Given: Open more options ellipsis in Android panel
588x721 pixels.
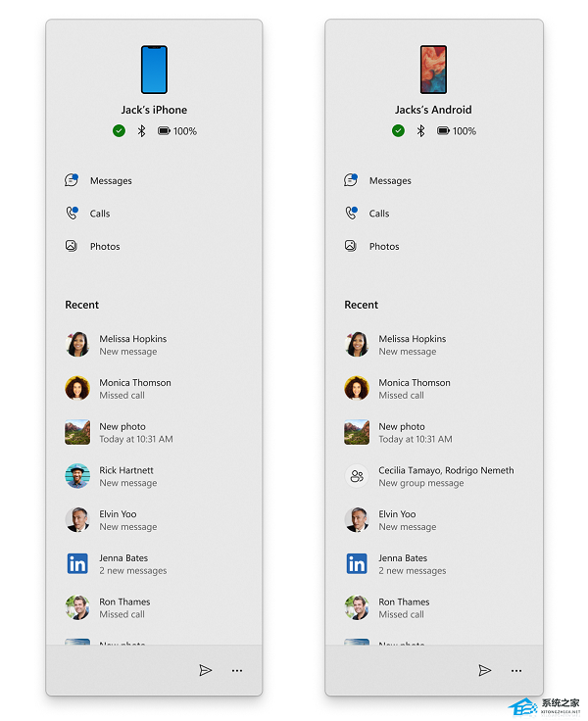Looking at the screenshot, I should pos(516,670).
